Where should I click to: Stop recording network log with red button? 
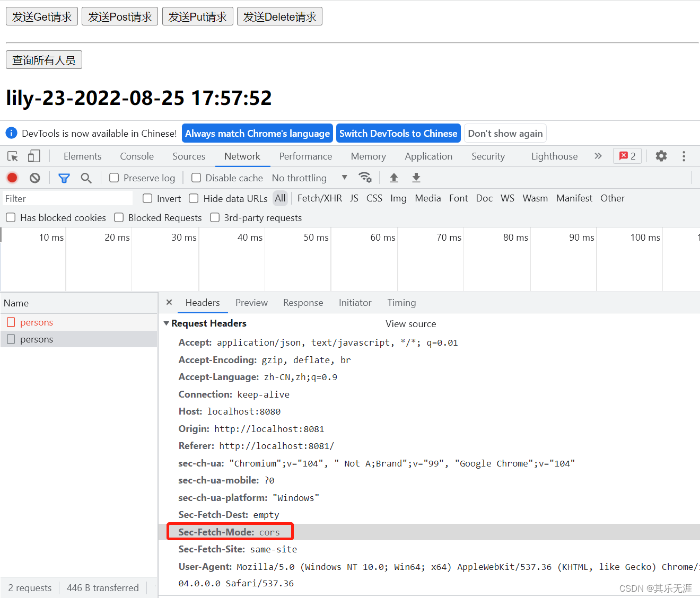12,178
